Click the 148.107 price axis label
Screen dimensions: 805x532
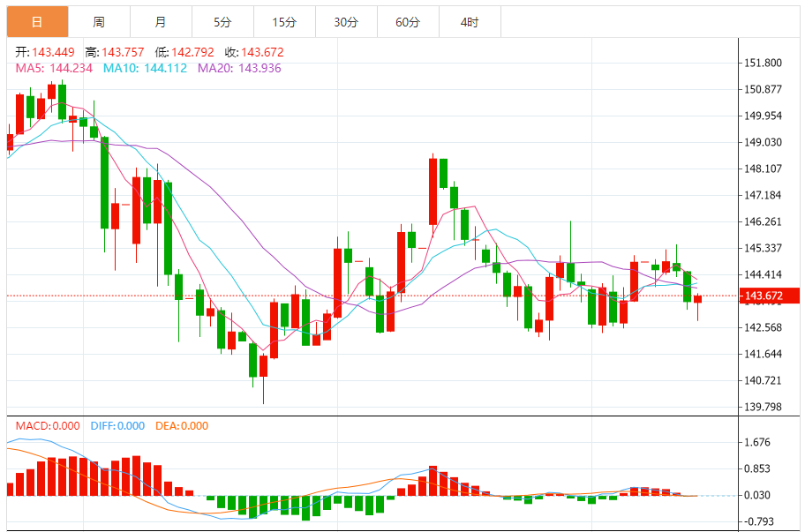[763, 169]
